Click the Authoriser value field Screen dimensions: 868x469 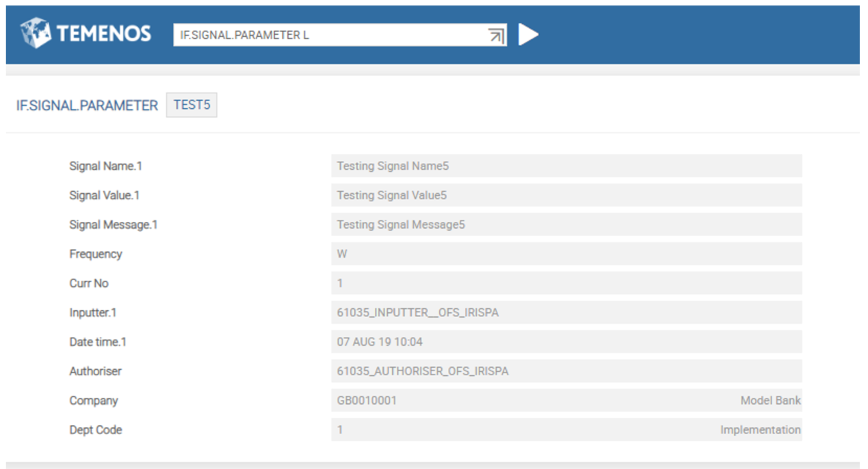click(x=566, y=371)
